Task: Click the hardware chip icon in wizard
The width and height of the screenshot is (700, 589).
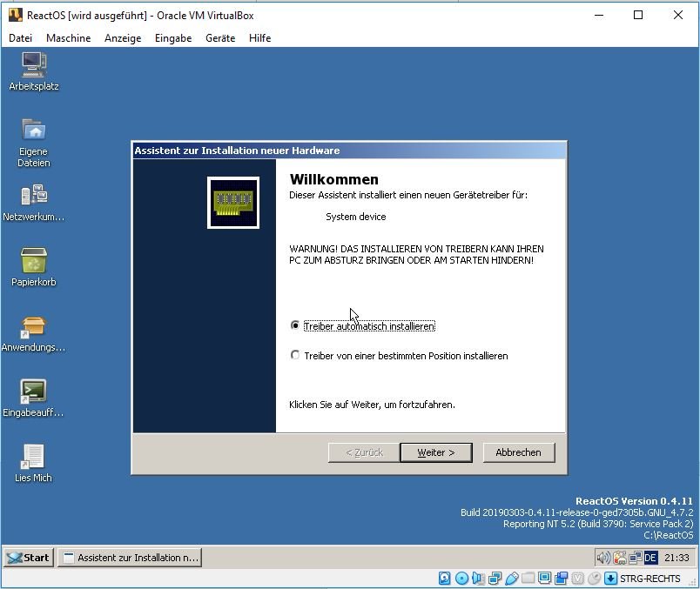Action: 233,203
